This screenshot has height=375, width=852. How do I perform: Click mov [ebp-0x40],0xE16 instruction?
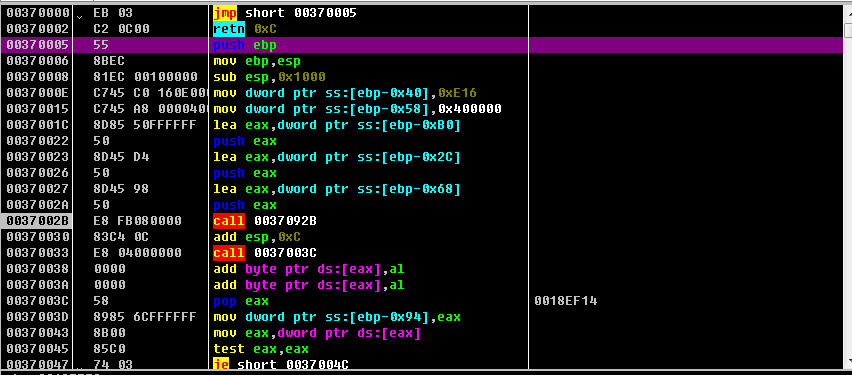coord(346,93)
